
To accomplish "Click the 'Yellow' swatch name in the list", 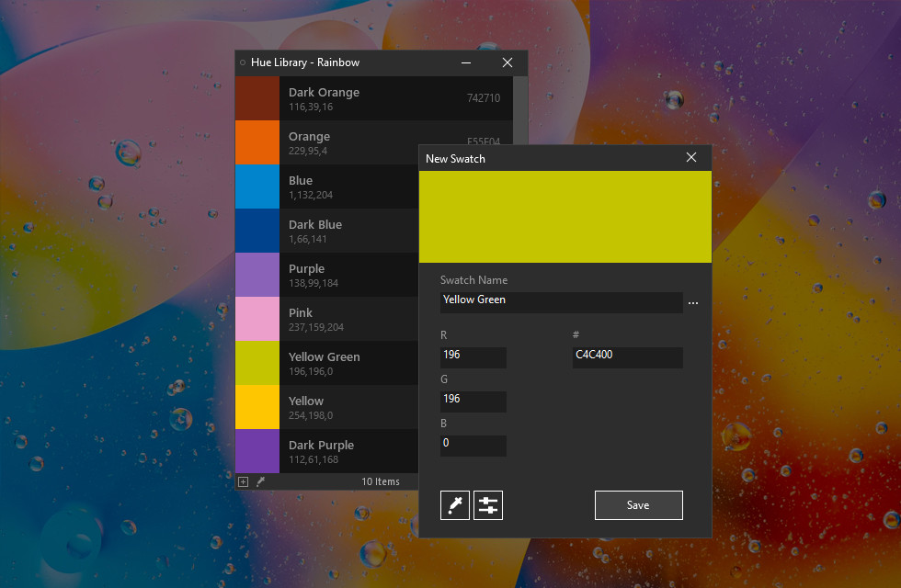I will [305, 401].
